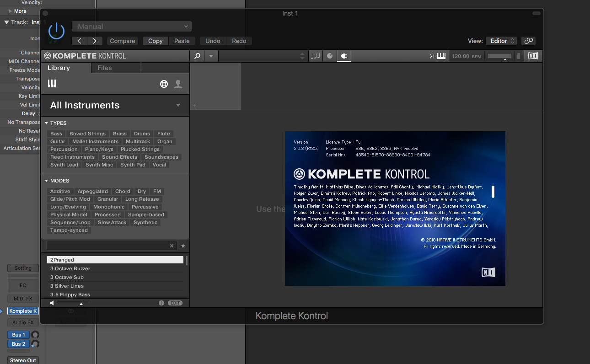Screen dimensions: 590x364
Task: Click the Redo button
Action: (239, 41)
